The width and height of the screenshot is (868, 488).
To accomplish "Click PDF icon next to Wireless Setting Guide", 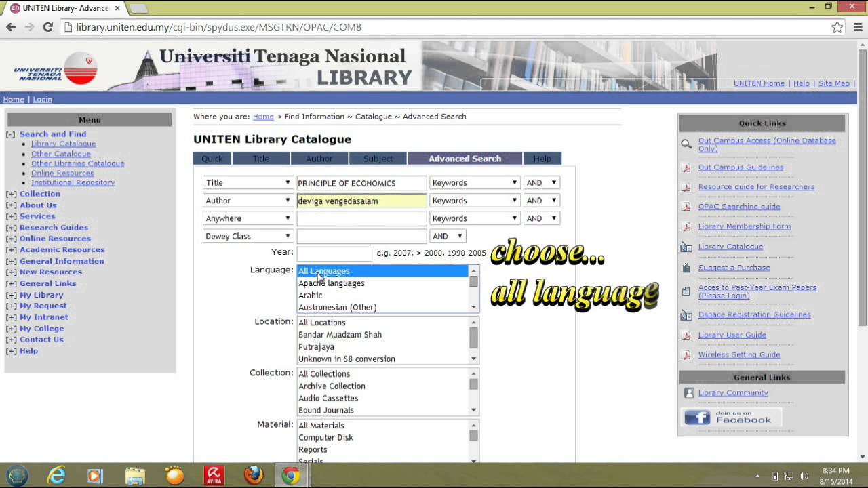I will pos(686,355).
